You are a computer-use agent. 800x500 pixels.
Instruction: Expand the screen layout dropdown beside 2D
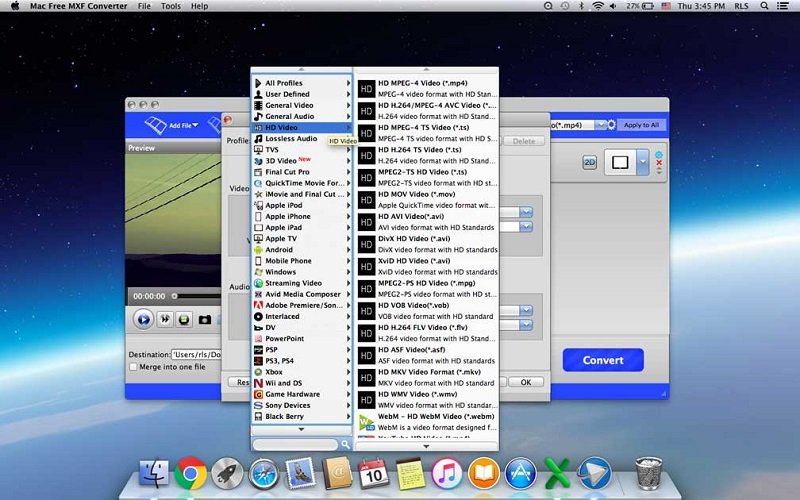coord(645,161)
